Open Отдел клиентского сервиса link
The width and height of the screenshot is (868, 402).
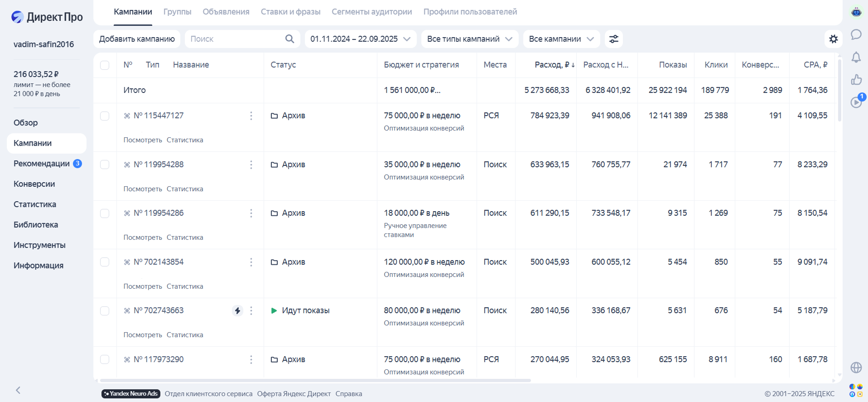click(208, 394)
